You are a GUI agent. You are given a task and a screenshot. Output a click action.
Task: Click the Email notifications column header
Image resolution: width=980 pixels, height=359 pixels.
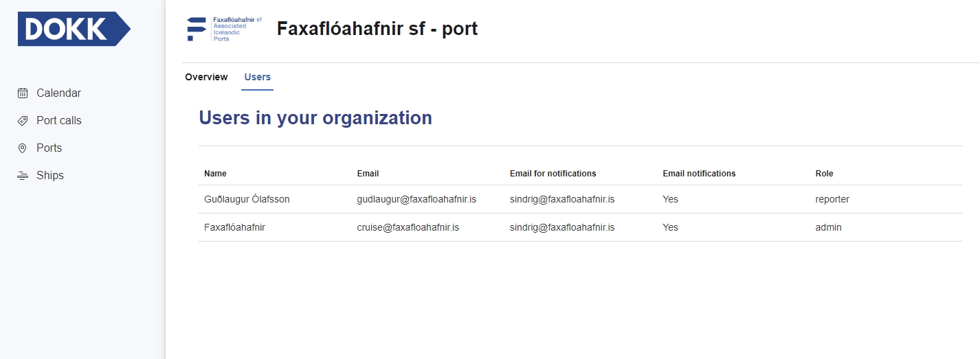click(699, 174)
